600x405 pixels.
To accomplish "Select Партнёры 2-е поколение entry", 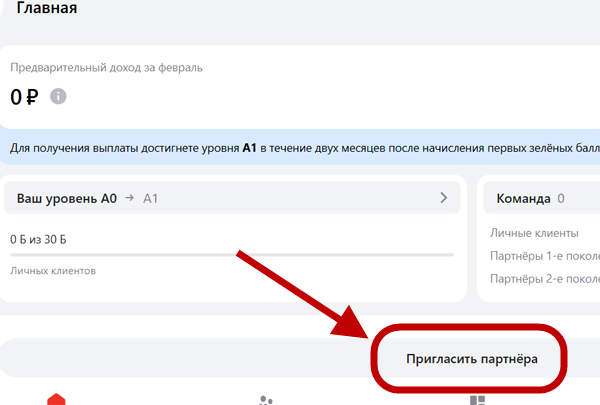I will pyautogui.click(x=545, y=277).
